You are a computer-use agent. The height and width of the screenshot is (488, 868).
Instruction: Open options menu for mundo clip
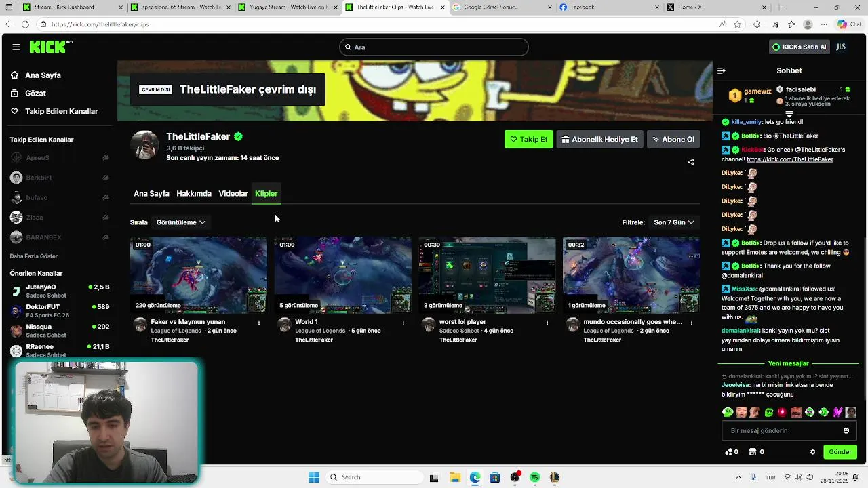coord(692,323)
